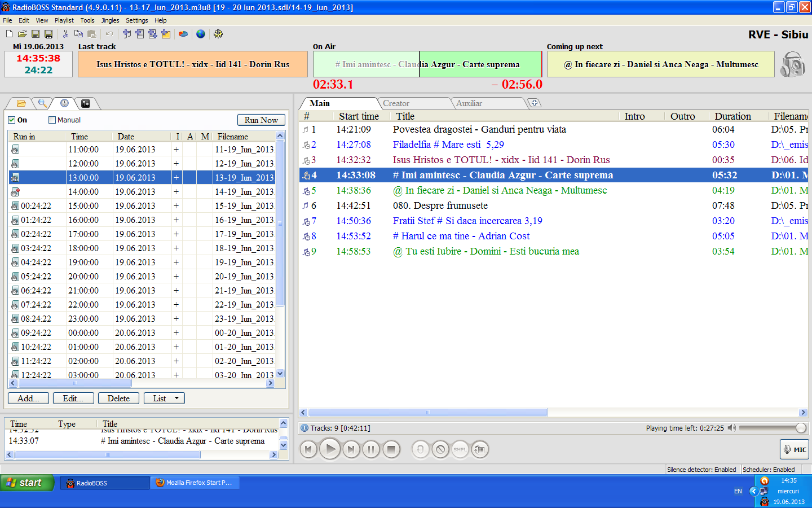The height and width of the screenshot is (508, 812).
Task: Enable the Manual checkbox
Action: 52,120
